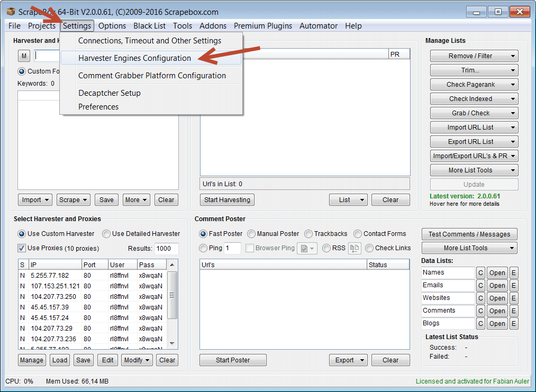Open the Trim dropdown

[x=474, y=70]
